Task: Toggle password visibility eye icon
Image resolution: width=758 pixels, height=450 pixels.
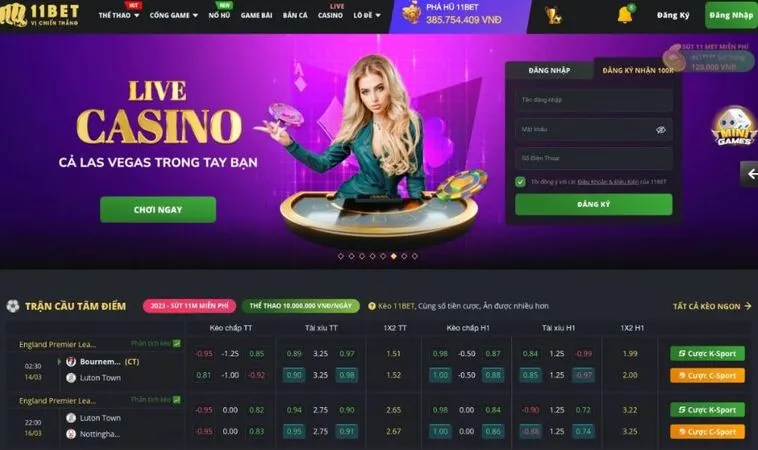Action: click(x=660, y=130)
